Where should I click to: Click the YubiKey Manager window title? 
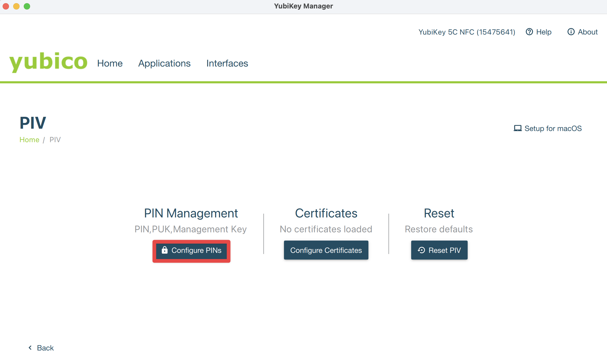303,6
